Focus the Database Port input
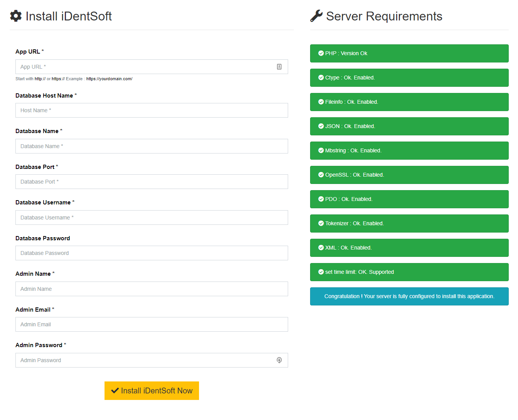Viewport: 518px width, 420px height. tap(152, 182)
